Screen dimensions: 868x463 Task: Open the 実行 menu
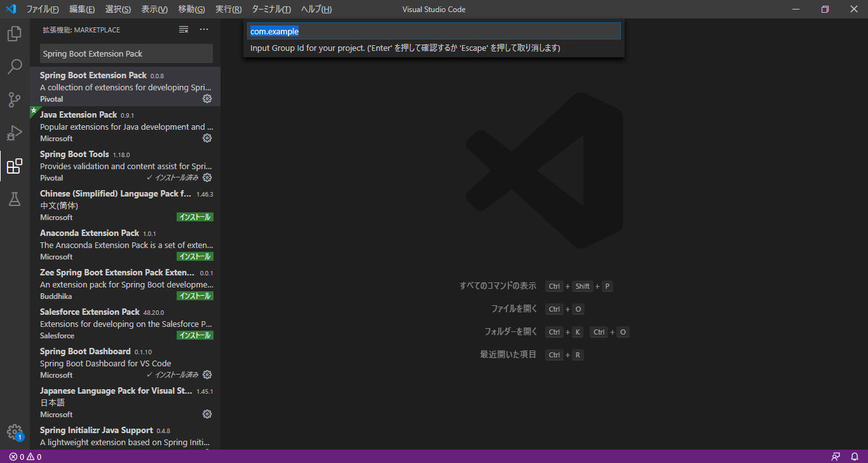coord(229,10)
